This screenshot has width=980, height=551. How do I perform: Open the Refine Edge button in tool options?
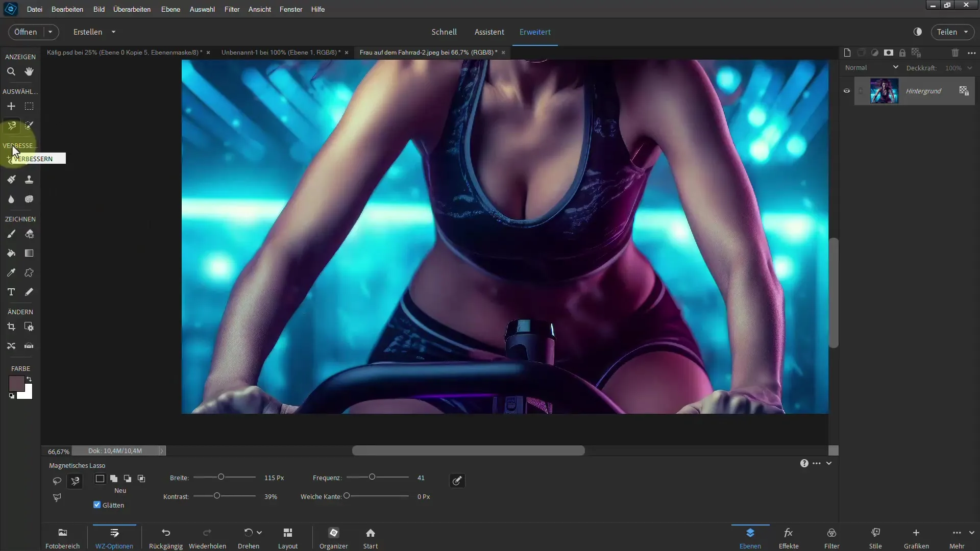[x=457, y=481]
